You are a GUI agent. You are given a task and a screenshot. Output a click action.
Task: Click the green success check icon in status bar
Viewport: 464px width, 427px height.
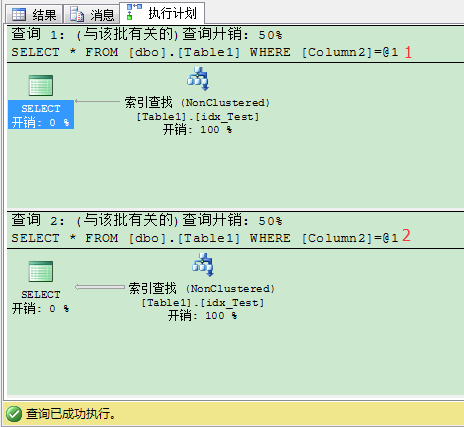pyautogui.click(x=14, y=414)
